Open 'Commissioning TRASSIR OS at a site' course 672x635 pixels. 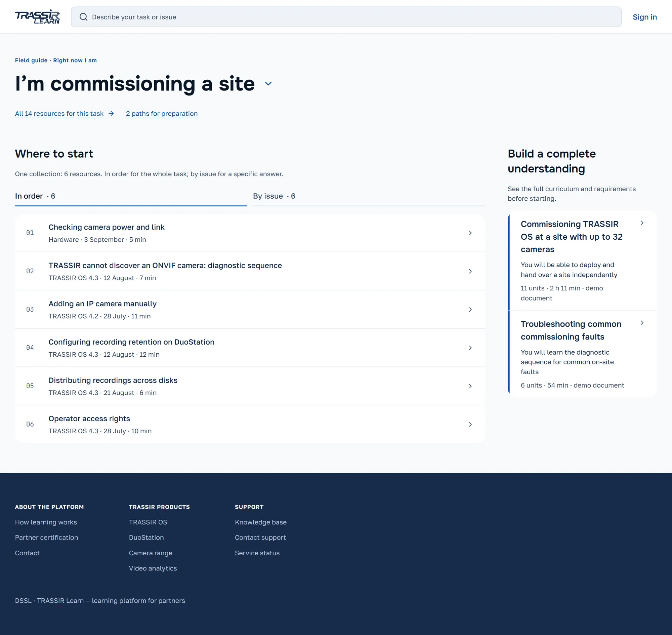tap(582, 260)
